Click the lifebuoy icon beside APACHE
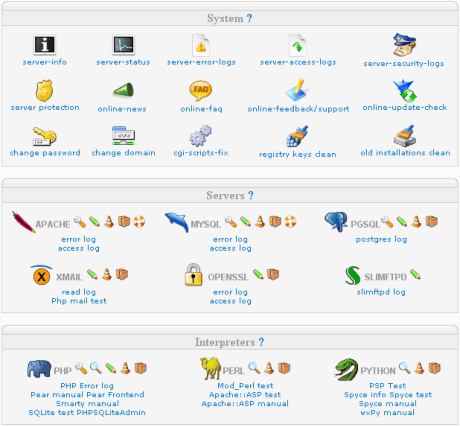Screen dimensions: 460x426 (139, 221)
